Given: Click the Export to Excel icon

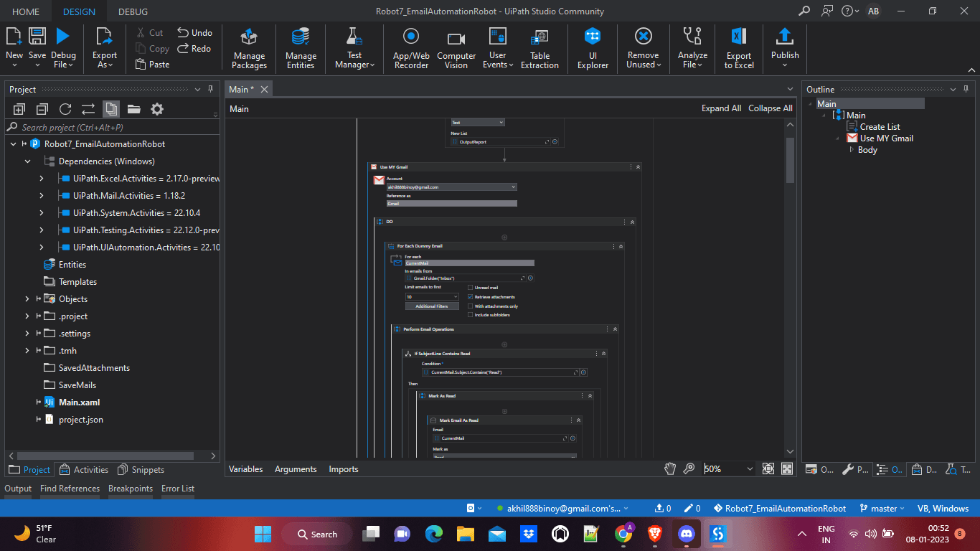Looking at the screenshot, I should [739, 37].
